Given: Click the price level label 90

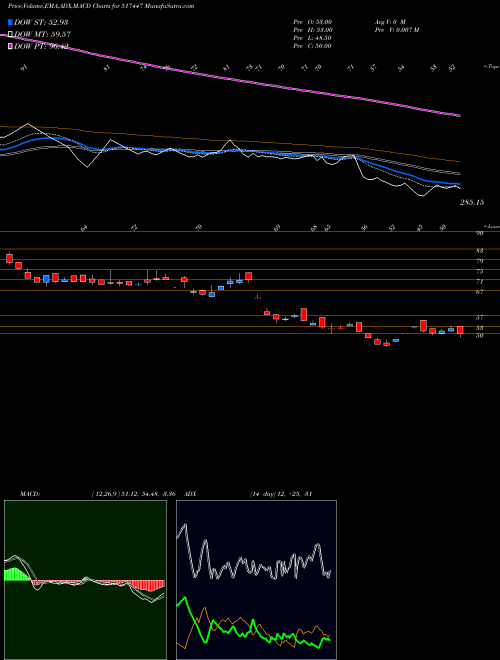Looking at the screenshot, I should 479,233.
